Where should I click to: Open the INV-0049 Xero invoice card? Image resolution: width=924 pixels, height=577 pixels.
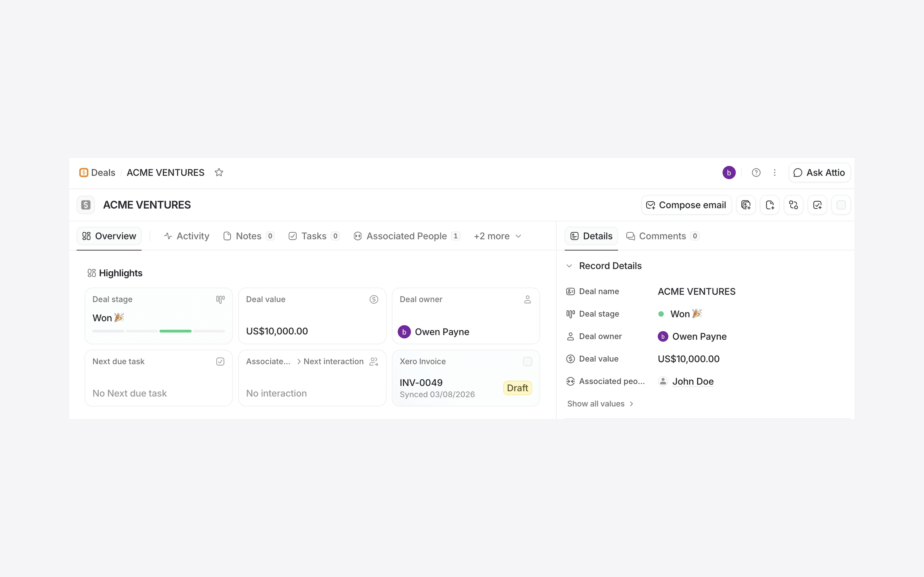pos(421,383)
